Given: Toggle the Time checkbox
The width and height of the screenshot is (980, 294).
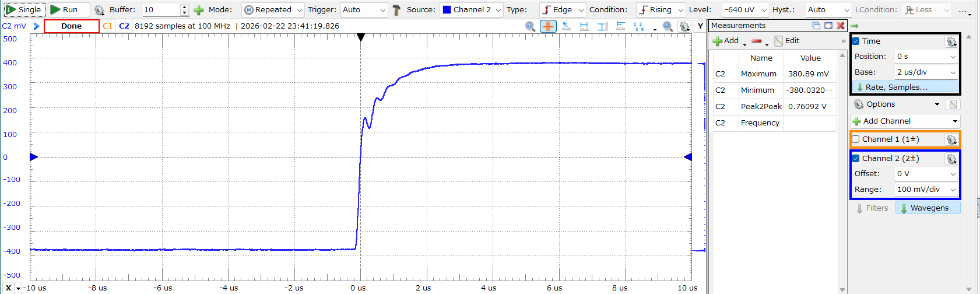Looking at the screenshot, I should pos(856,41).
